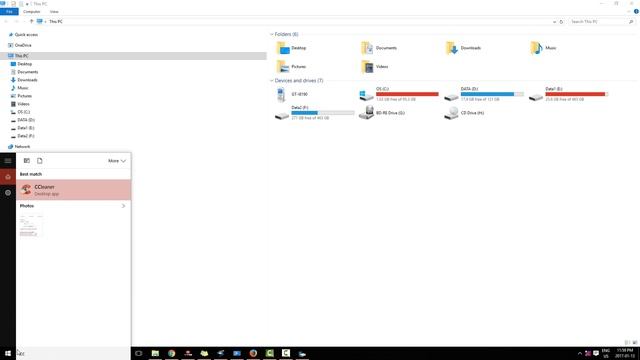Expand the More filter dropdown
Image resolution: width=640 pixels, height=360 pixels.
[117, 161]
